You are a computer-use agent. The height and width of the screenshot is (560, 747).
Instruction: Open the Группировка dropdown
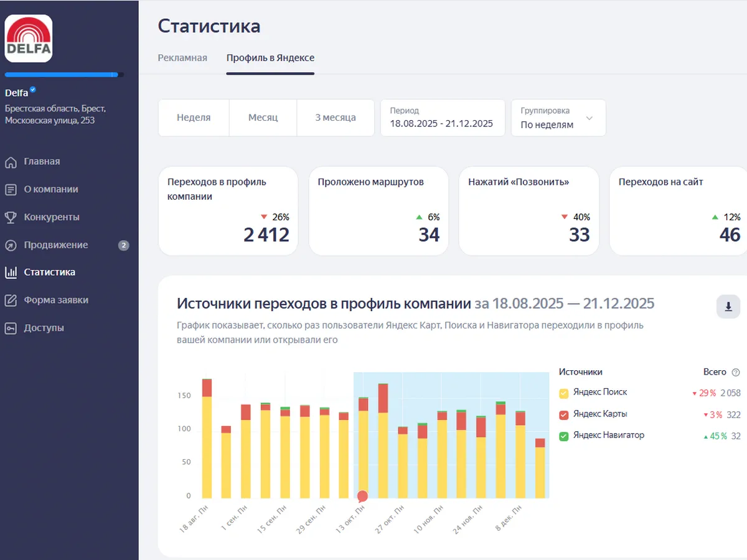[x=558, y=118]
